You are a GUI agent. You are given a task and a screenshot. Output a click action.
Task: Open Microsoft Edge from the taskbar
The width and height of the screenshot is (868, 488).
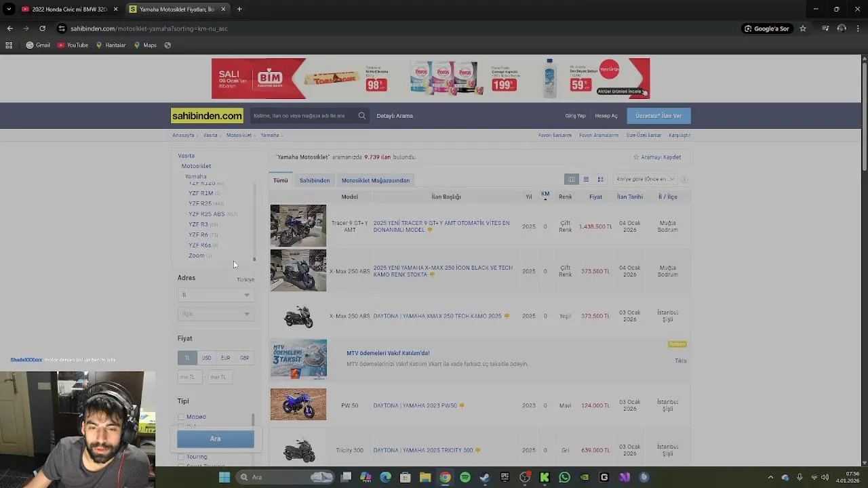click(x=386, y=477)
